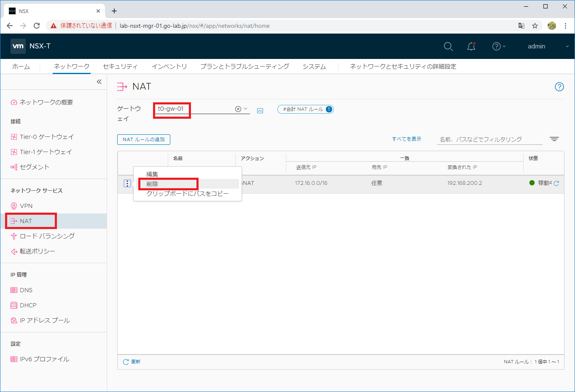Focus the name/path filter field

point(489,139)
